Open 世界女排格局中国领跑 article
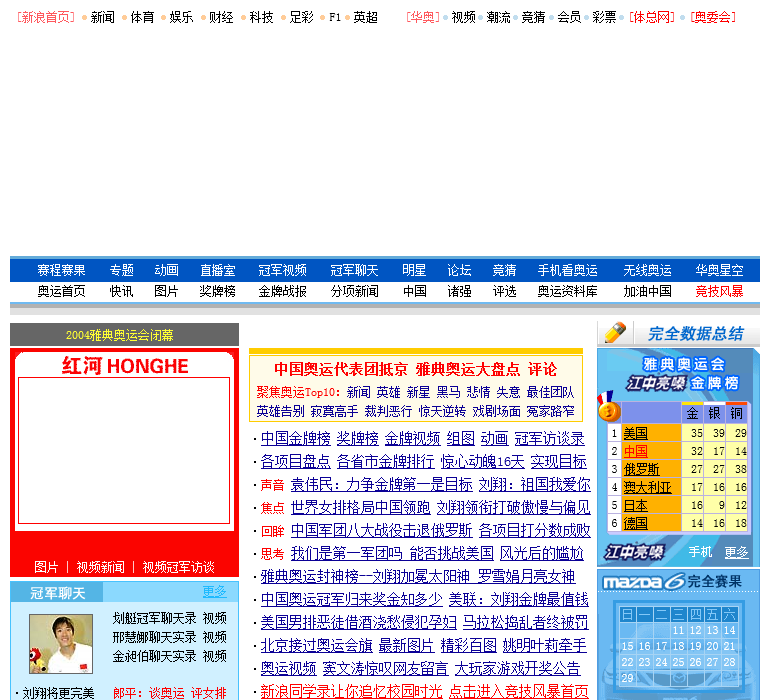 [360, 507]
